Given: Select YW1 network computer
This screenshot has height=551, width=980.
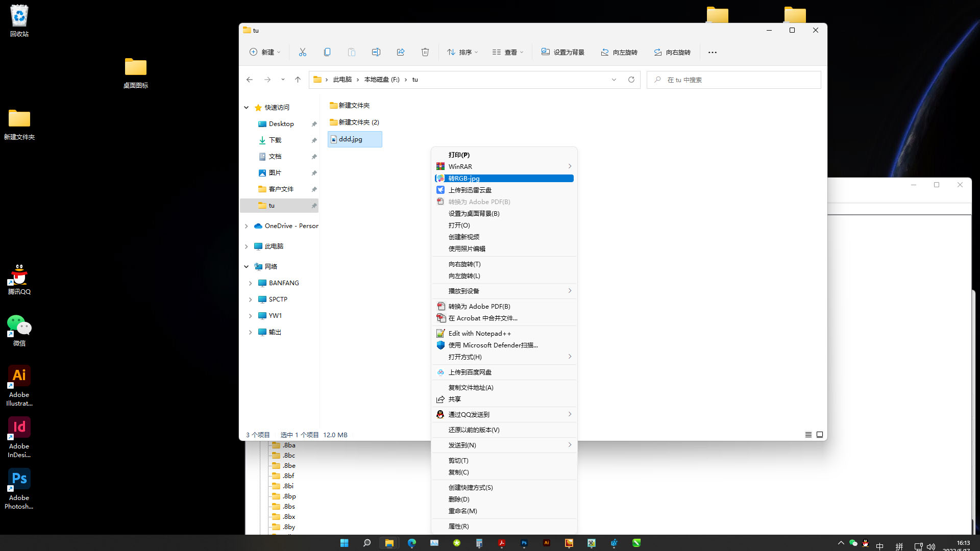Looking at the screenshot, I should [x=275, y=316].
